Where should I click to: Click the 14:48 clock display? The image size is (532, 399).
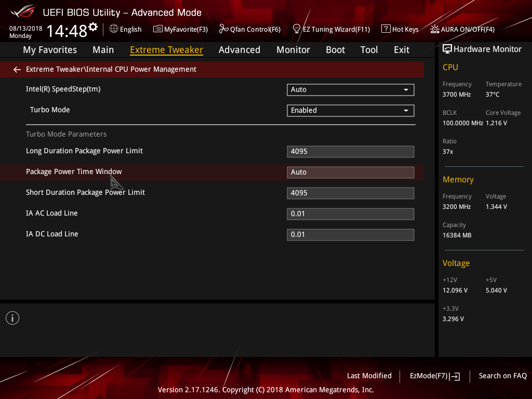67,31
